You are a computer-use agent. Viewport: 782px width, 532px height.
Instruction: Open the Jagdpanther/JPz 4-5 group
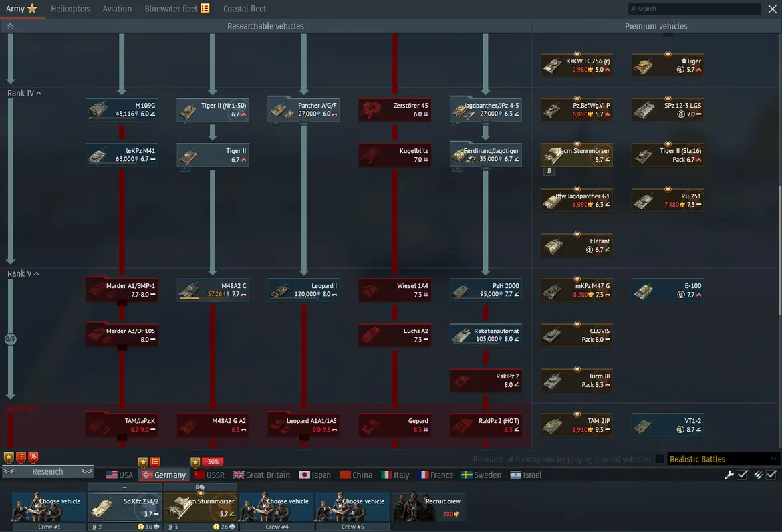[x=485, y=110]
